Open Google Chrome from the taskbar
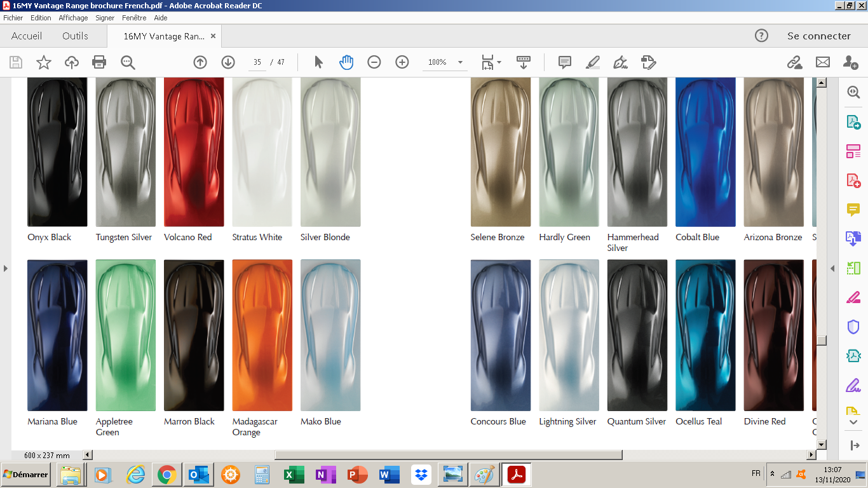This screenshot has width=868, height=488. (x=166, y=475)
